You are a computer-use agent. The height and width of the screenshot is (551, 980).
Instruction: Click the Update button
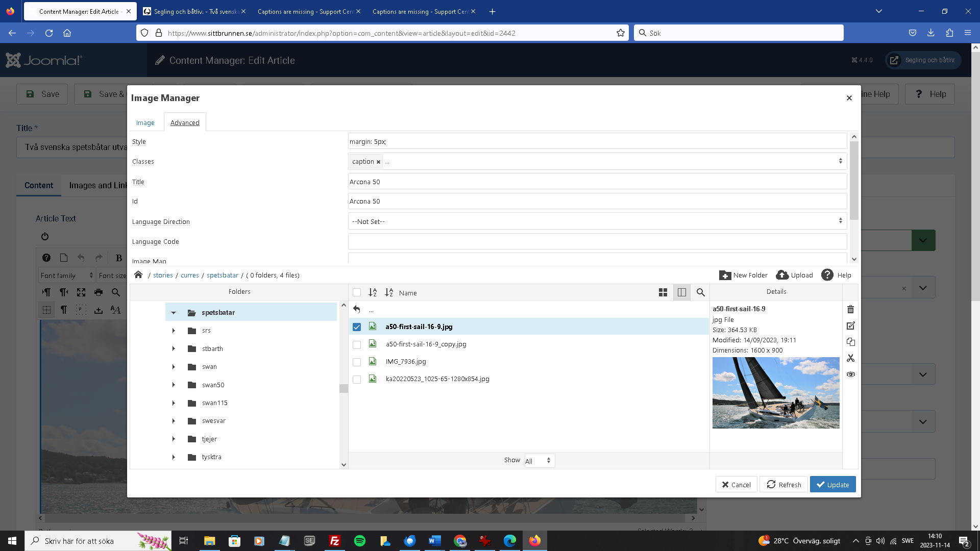coord(832,485)
